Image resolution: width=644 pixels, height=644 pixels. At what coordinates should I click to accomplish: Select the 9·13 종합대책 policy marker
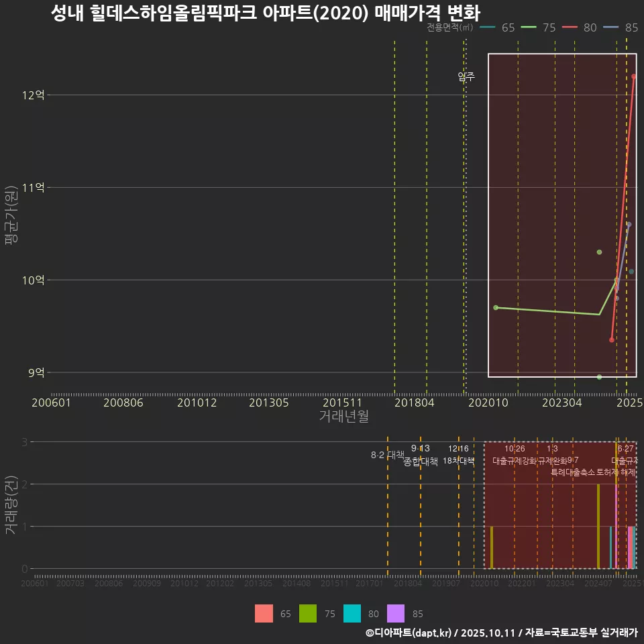pos(419,455)
